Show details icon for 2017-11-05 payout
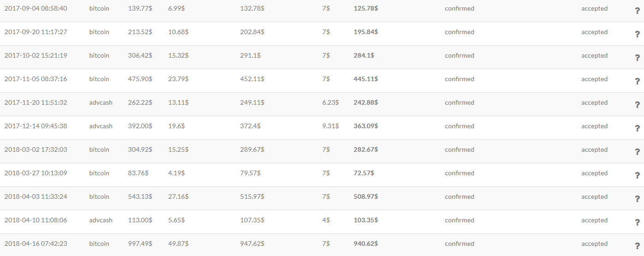This screenshot has height=256, width=644. pyautogui.click(x=637, y=81)
